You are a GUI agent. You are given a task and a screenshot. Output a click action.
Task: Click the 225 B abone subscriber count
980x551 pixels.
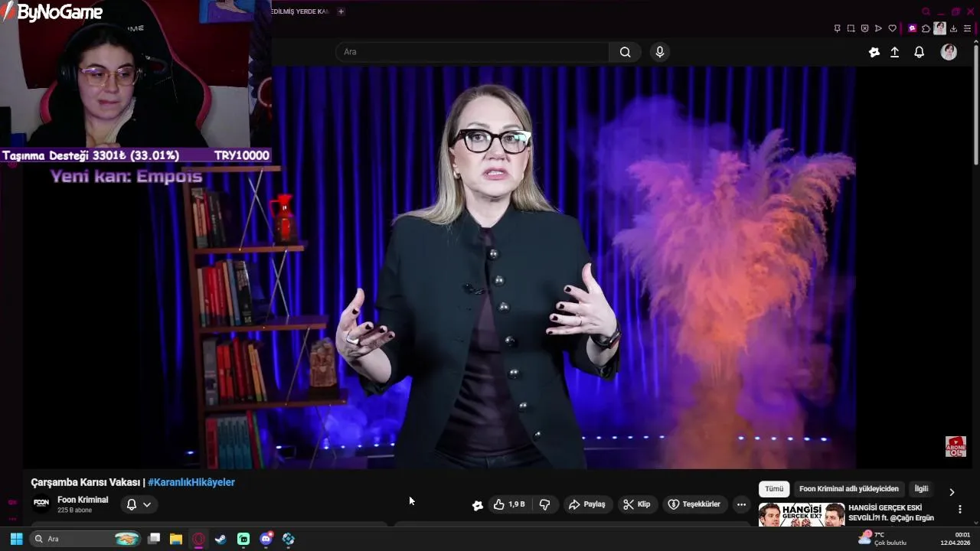tap(74, 510)
